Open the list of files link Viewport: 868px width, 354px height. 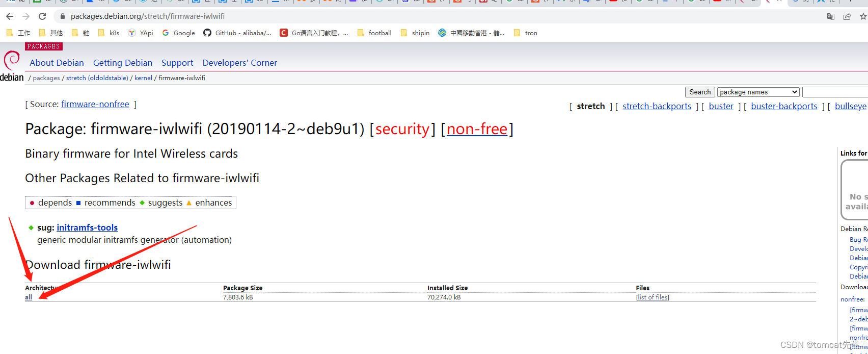coord(653,297)
